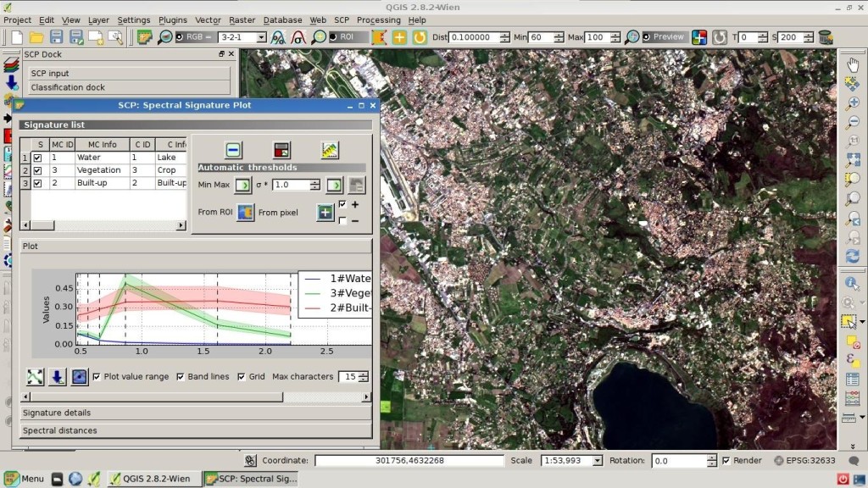Uncheck the Built-up signature checkbox
Screen dimensions: 868x488
[x=37, y=183]
